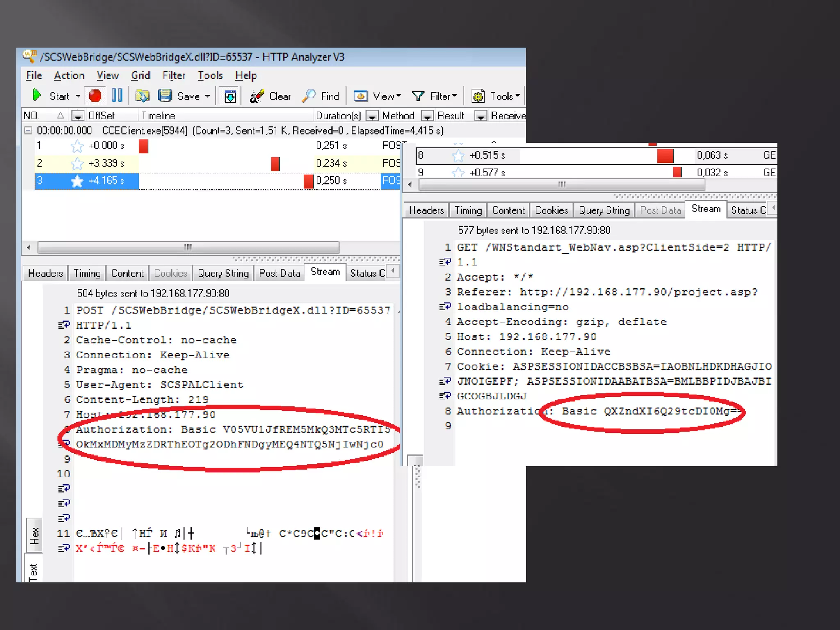This screenshot has width=840, height=630.
Task: Click the Find magnifier icon
Action: coord(308,96)
